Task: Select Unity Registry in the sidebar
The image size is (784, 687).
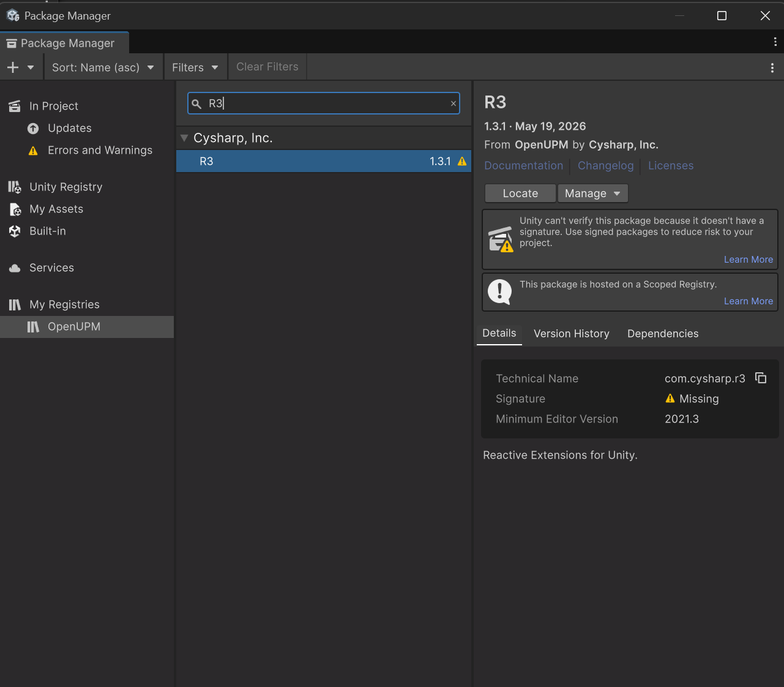Action: [x=65, y=187]
